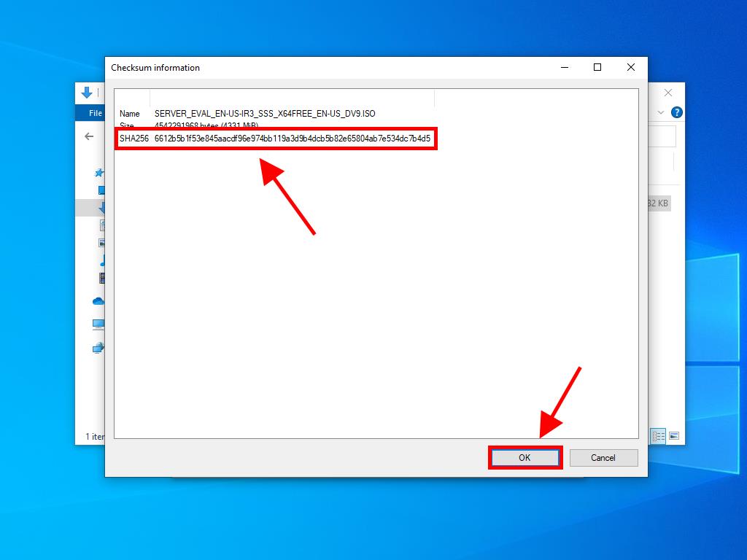This screenshot has width=747, height=560.
Task: Open Videos filmstrip icon in Explorer sidebar
Action: coord(101,278)
